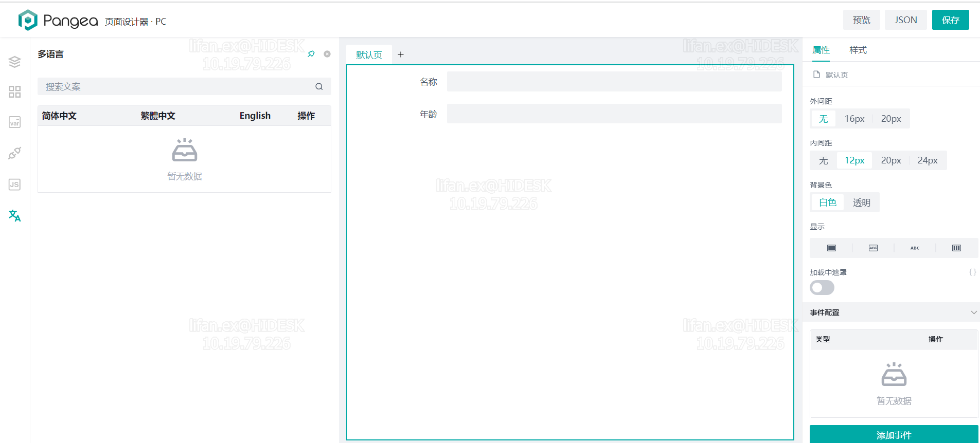Click the 添加事件 button

[x=894, y=435]
